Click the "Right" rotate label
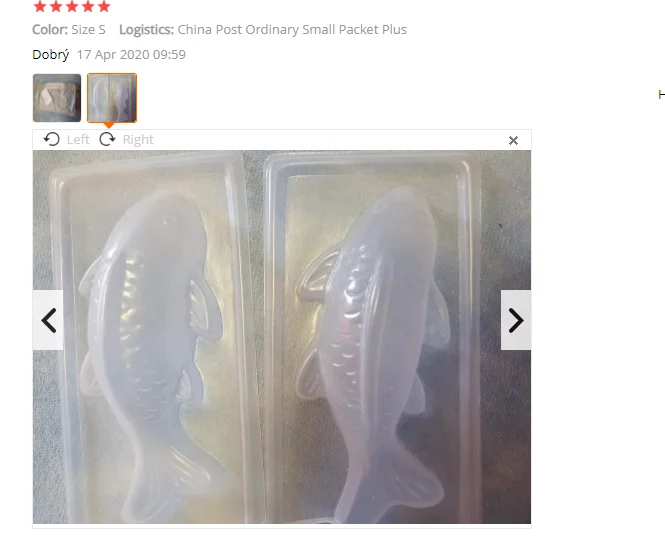This screenshot has width=665, height=545. tap(138, 140)
